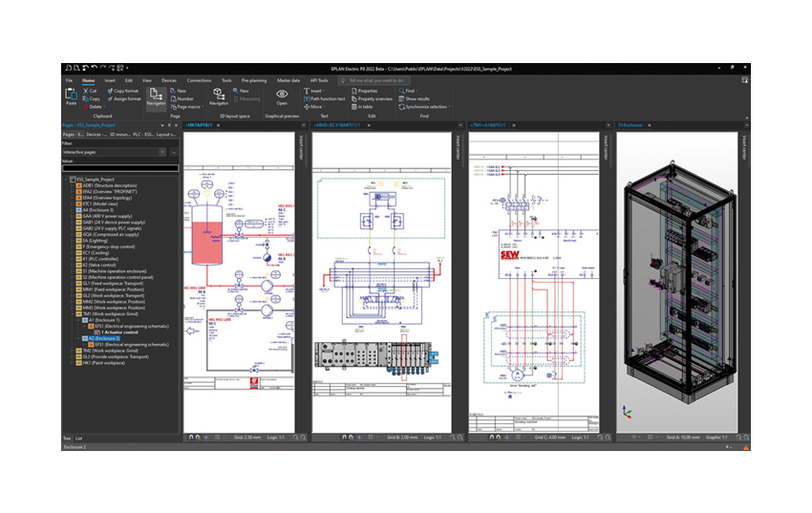
Task: Expand the TM2 (Work workpiece: Grind) node
Action: point(72,351)
